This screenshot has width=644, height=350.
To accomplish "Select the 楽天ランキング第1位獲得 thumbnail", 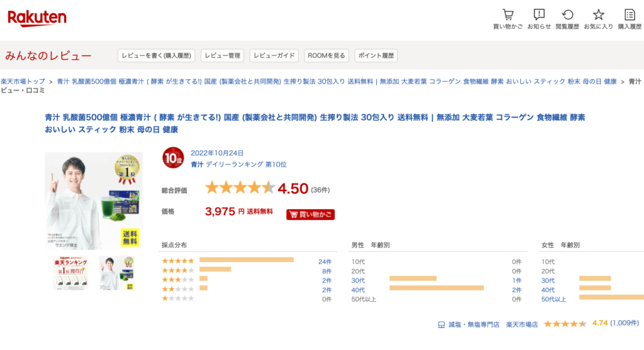I will click(x=70, y=273).
